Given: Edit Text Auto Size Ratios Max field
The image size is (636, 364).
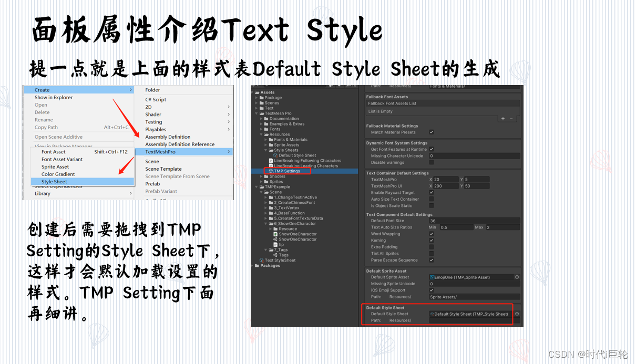Looking at the screenshot, I should pos(503,227).
